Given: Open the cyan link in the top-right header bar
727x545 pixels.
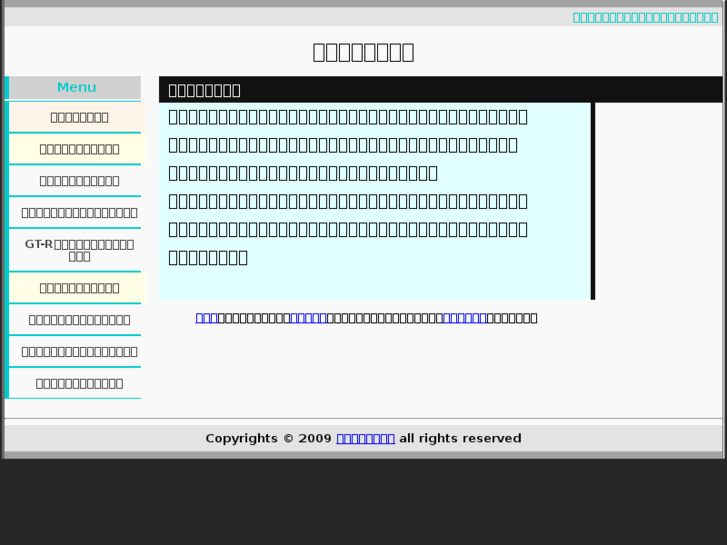Looking at the screenshot, I should [x=645, y=18].
